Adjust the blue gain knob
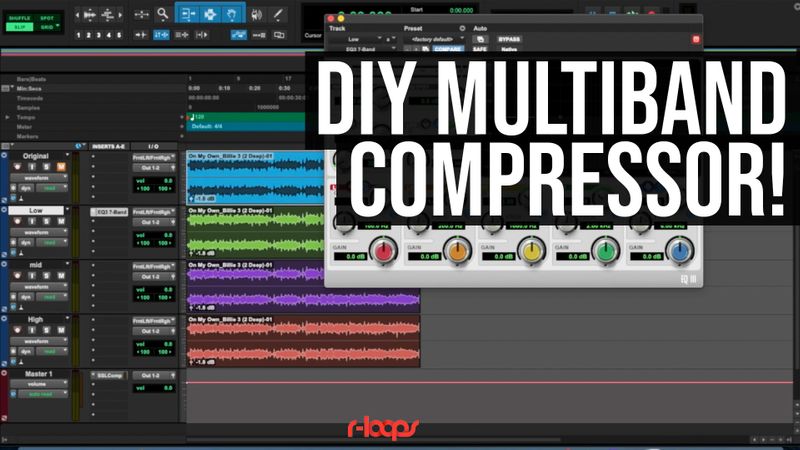The width and height of the screenshot is (800, 450). 680,251
